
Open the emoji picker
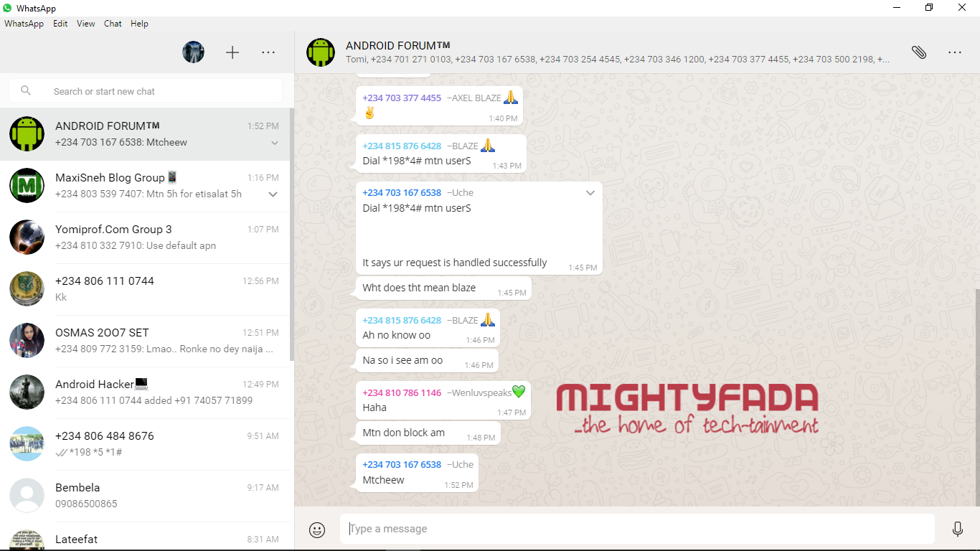click(x=316, y=529)
